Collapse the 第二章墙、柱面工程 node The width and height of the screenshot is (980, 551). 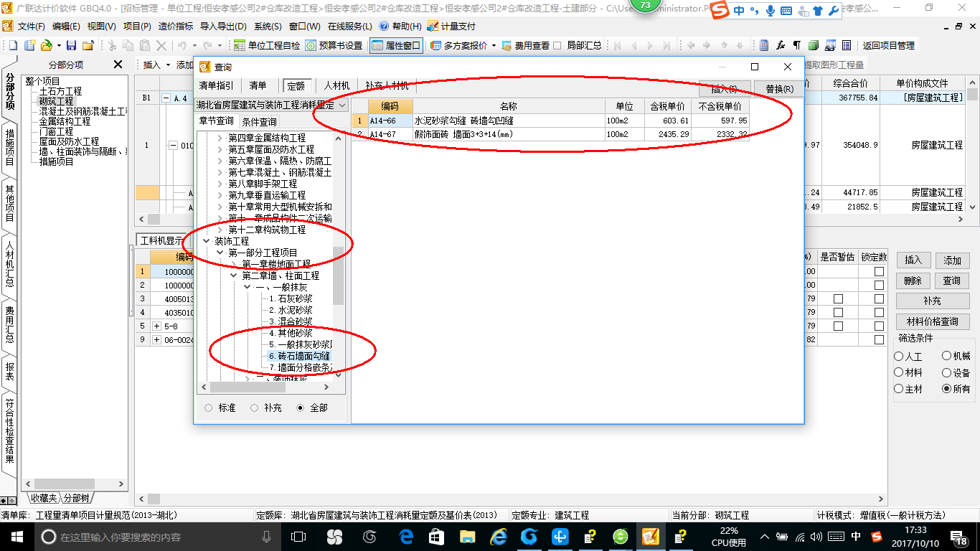(x=233, y=275)
